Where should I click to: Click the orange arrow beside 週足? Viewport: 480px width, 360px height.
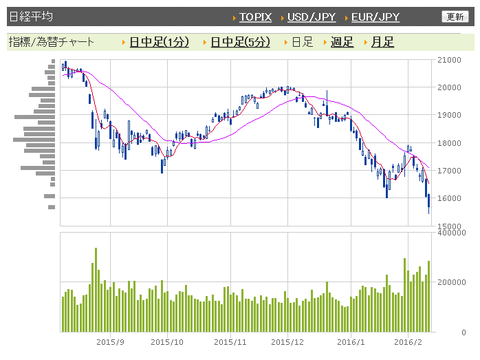click(325, 43)
